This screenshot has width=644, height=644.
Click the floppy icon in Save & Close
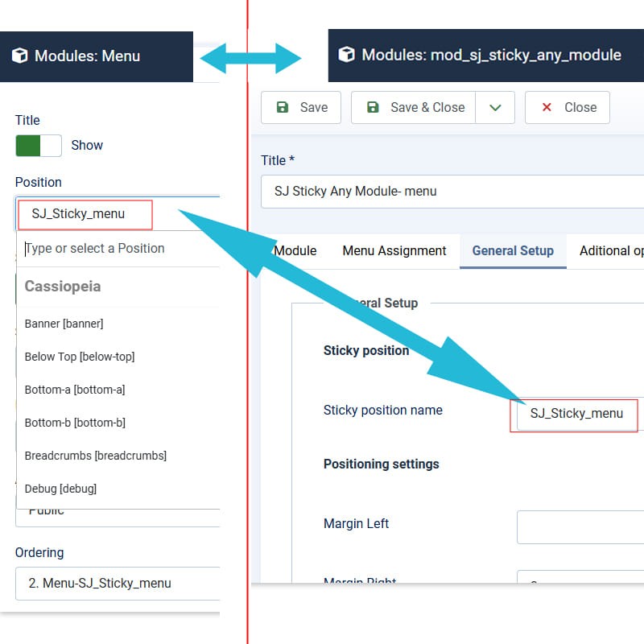tap(373, 107)
